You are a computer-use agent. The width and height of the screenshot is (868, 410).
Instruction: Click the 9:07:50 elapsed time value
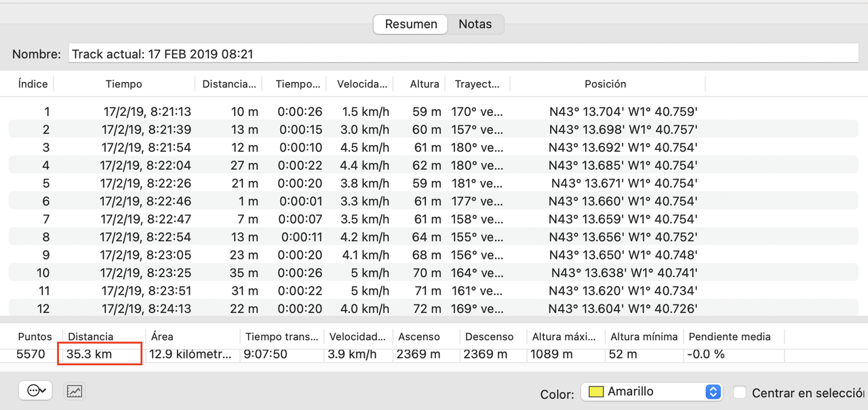(x=266, y=354)
